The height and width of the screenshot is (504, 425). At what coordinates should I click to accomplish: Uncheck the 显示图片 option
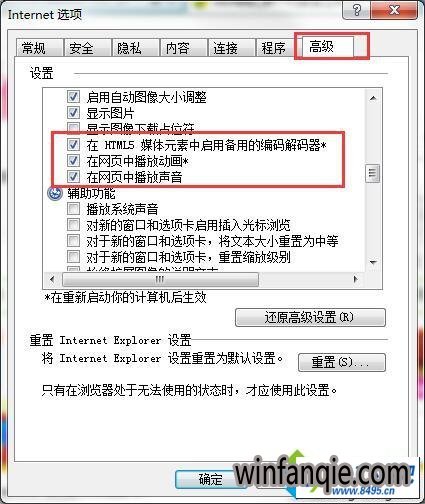(x=73, y=113)
